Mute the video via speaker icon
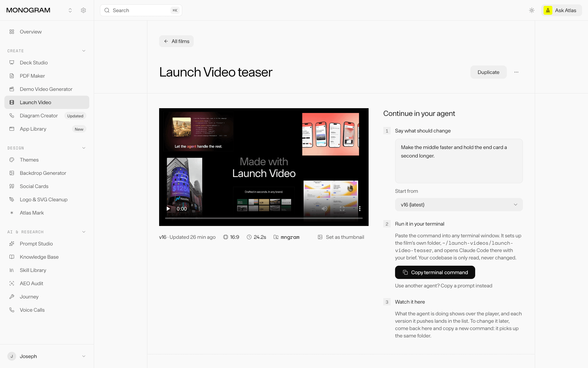 pyautogui.click(x=324, y=209)
